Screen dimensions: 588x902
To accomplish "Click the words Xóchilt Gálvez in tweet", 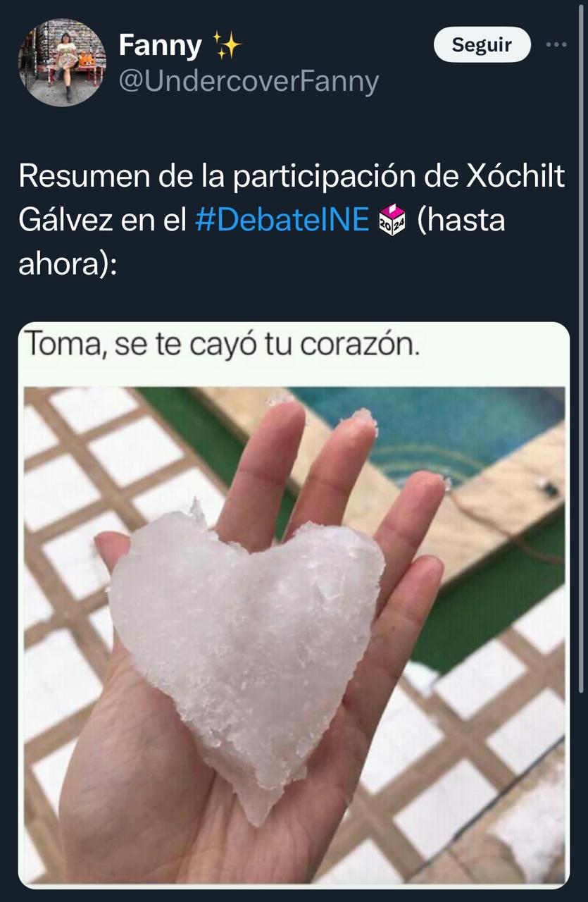I will pos(517,177).
